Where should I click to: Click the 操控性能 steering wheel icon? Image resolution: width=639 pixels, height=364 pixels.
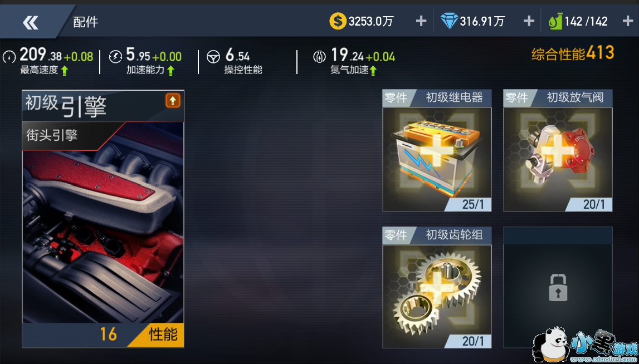213,57
